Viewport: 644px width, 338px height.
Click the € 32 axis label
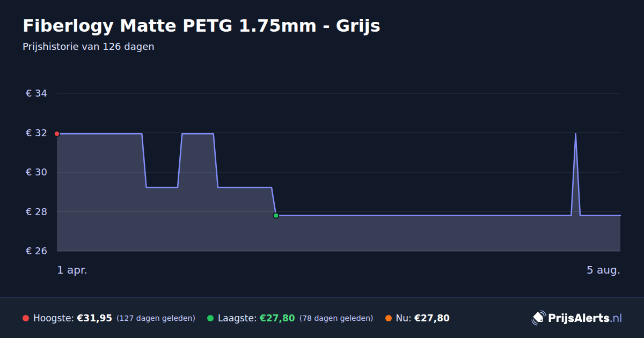[x=36, y=133]
